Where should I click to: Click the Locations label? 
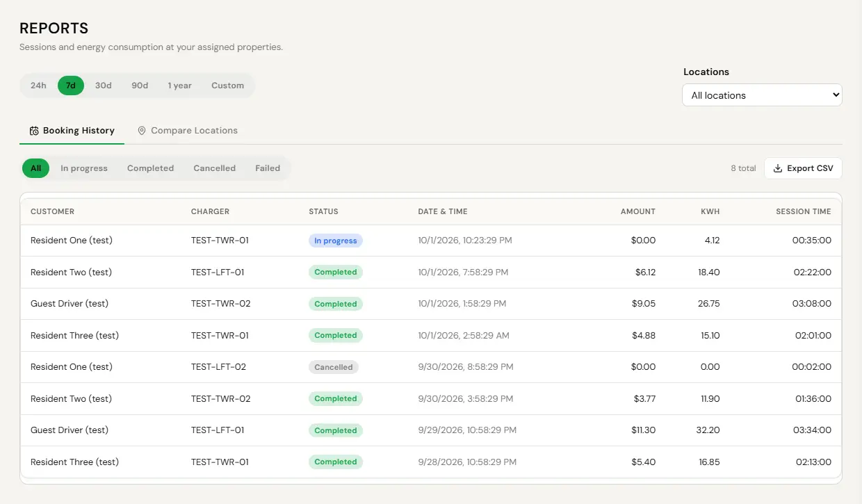(x=706, y=72)
